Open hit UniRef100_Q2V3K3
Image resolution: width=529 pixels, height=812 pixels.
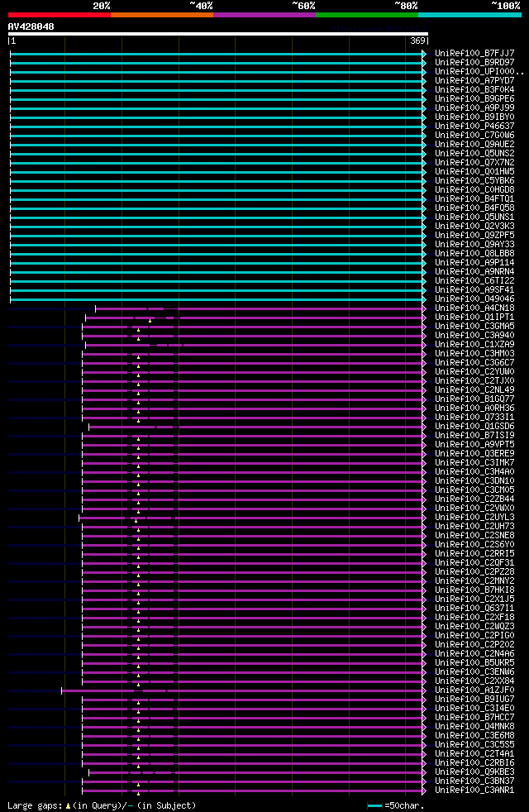(x=474, y=227)
